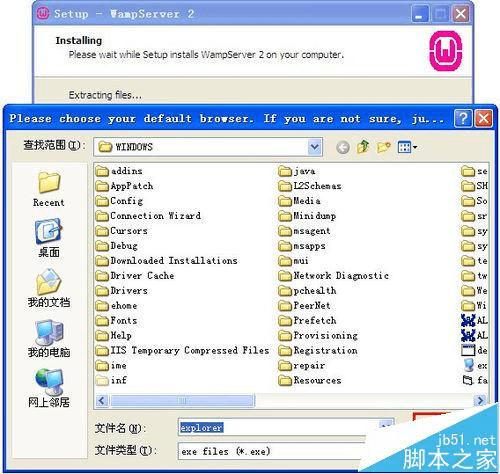The image size is (500, 474).
Task: Select the pchealth folder
Action: coord(307,291)
